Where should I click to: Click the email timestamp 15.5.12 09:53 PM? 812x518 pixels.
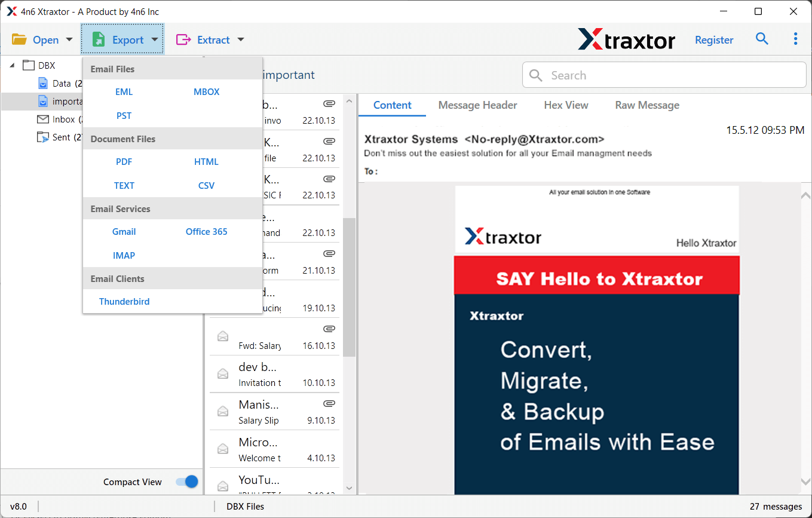click(x=765, y=130)
